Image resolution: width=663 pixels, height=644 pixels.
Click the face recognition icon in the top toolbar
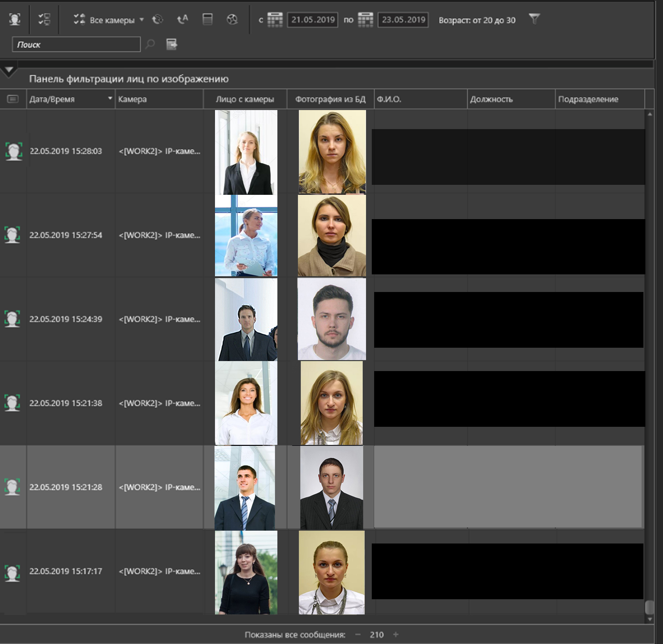tap(15, 19)
